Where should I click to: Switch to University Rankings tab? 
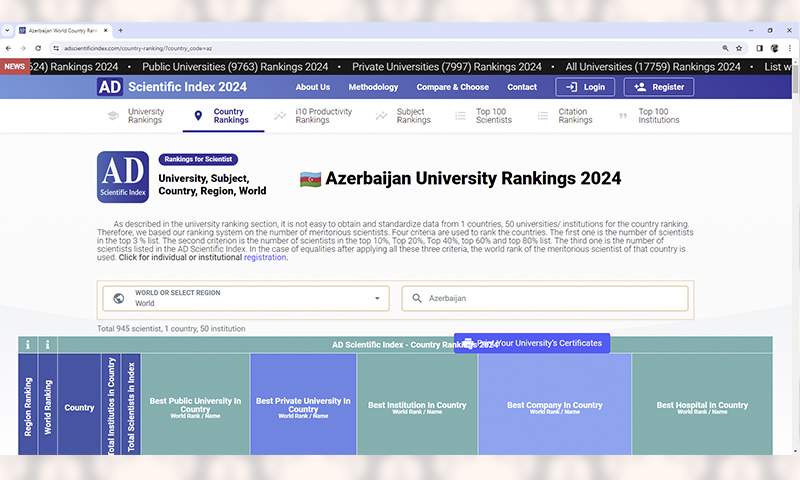click(x=136, y=115)
